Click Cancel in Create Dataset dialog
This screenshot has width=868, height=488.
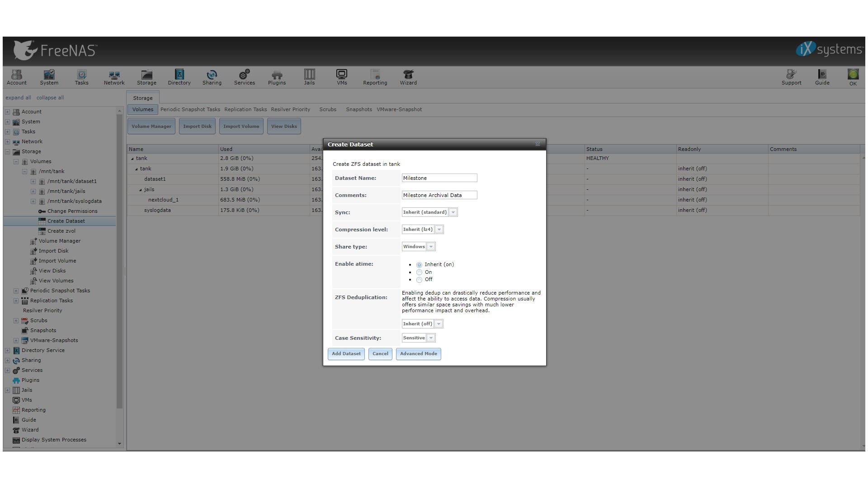coord(380,354)
